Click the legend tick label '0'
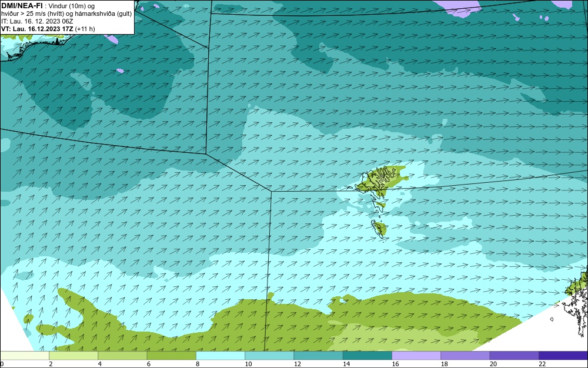588x368 pixels. (2, 364)
